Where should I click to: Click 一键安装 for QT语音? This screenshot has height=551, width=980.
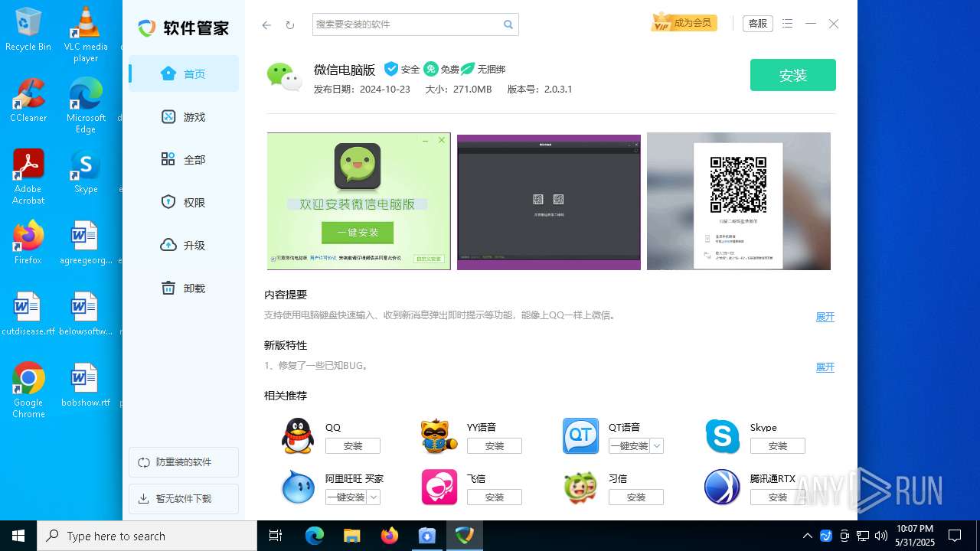pyautogui.click(x=629, y=445)
